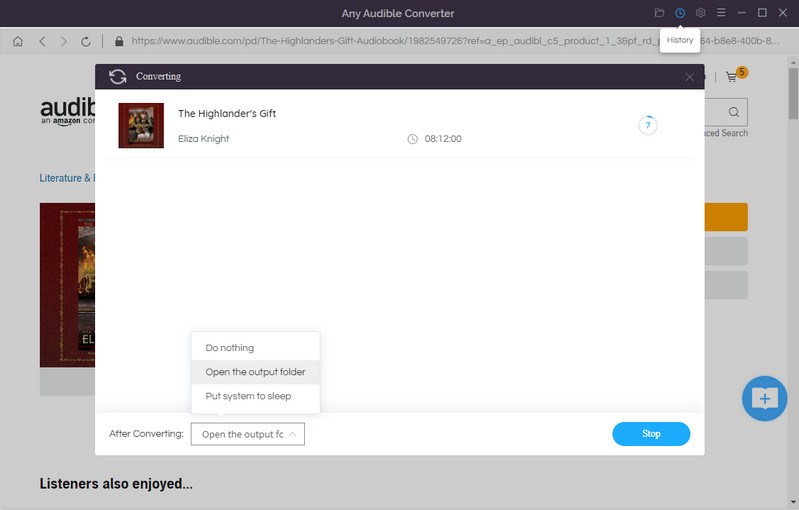Go to the Home page icon

click(18, 41)
